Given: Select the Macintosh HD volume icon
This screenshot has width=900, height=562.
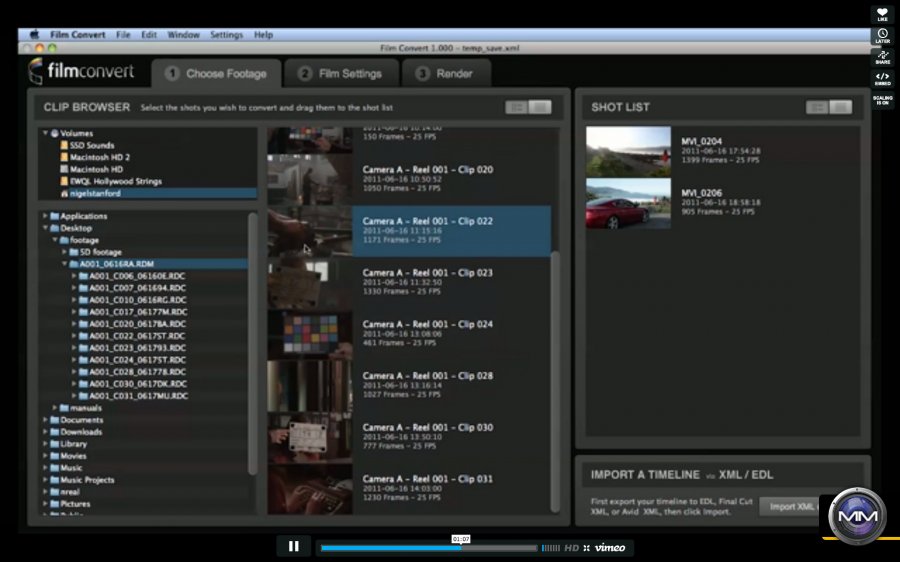Looking at the screenshot, I should [x=64, y=169].
